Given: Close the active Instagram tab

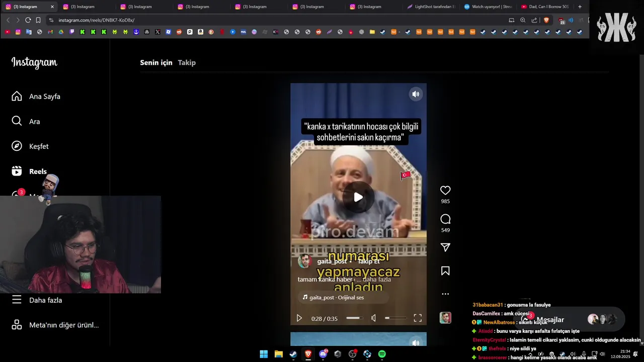Looking at the screenshot, I should [x=52, y=7].
